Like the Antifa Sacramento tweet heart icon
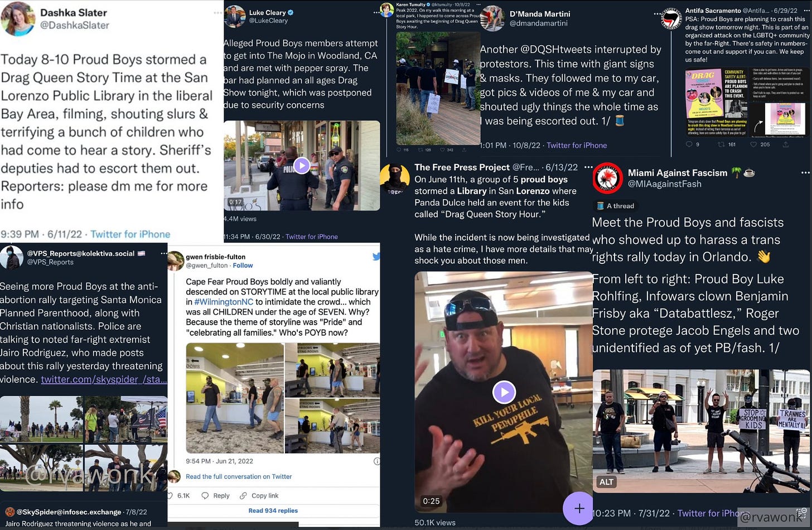This screenshot has height=530, width=812. pos(753,144)
